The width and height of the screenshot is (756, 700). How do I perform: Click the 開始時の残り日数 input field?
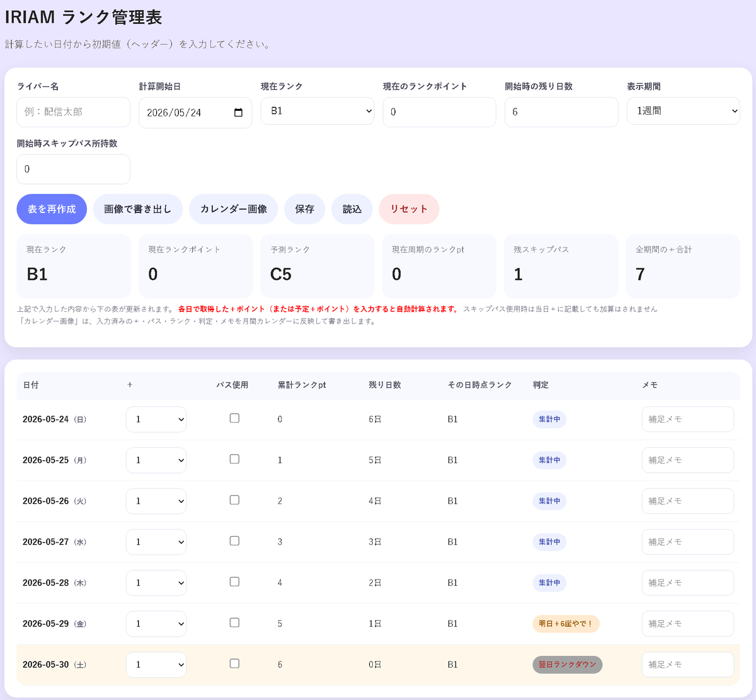click(561, 112)
